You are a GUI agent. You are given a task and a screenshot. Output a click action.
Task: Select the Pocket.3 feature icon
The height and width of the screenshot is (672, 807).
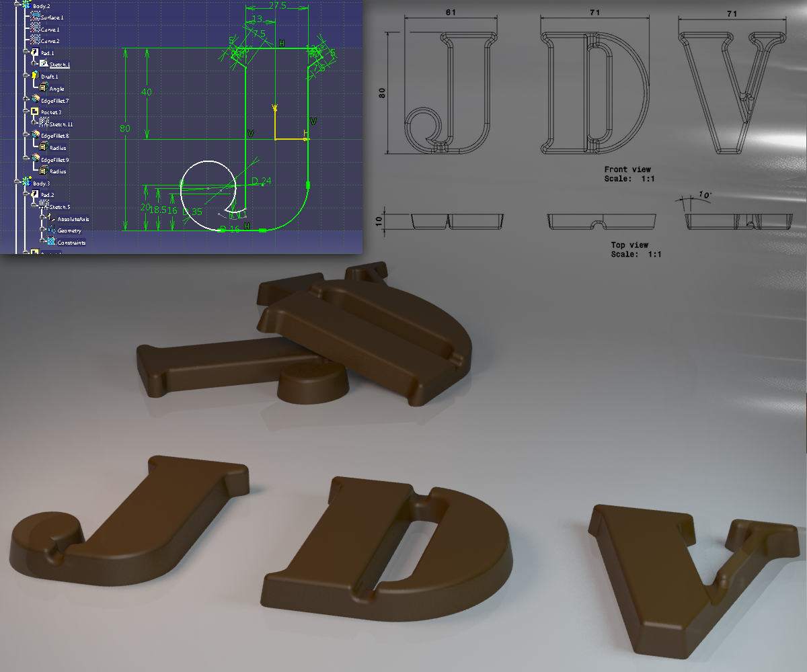pyautogui.click(x=35, y=112)
